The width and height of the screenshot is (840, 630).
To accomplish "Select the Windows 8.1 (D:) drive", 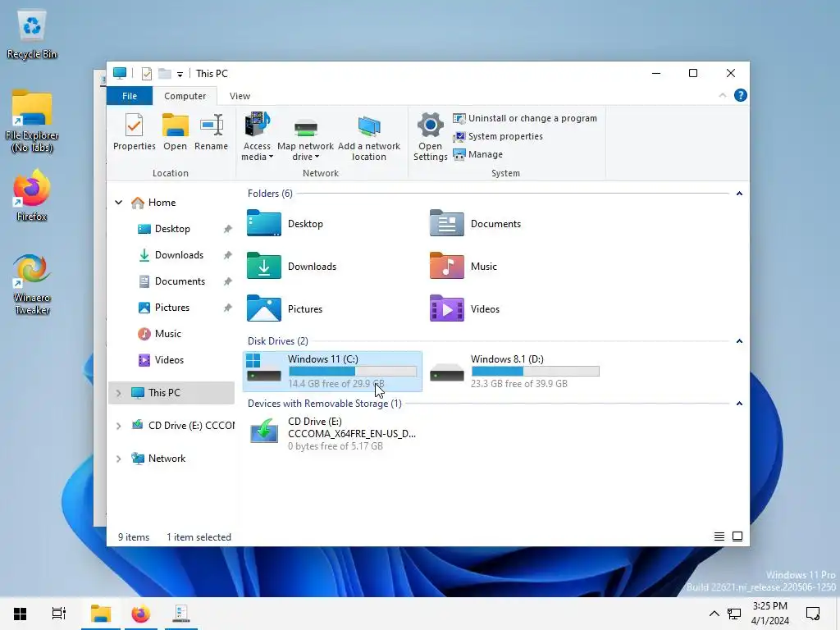I will pyautogui.click(x=515, y=372).
